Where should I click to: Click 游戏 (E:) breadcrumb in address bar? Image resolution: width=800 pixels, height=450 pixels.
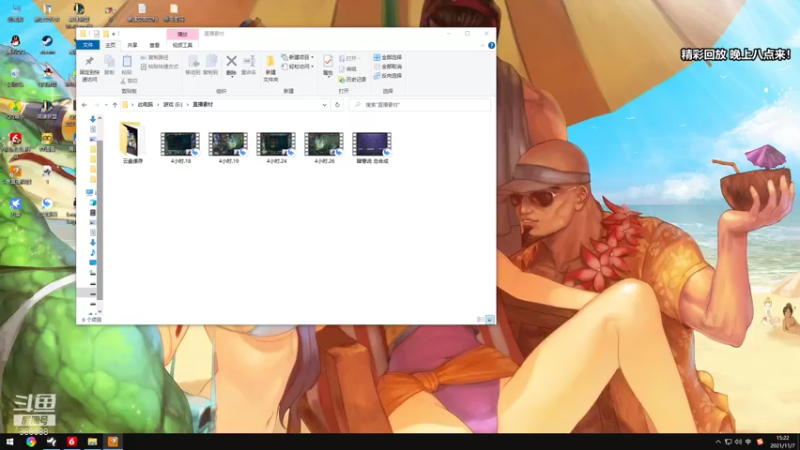[x=172, y=105]
